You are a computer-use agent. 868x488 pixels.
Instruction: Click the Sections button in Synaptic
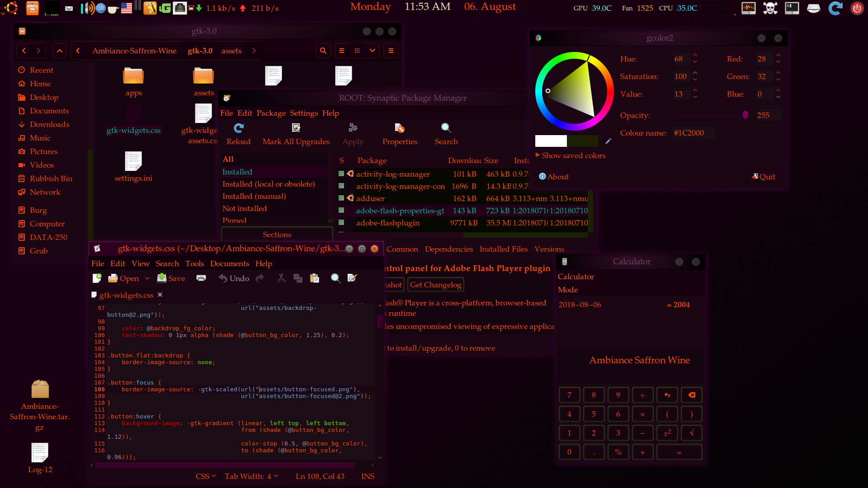(x=277, y=235)
